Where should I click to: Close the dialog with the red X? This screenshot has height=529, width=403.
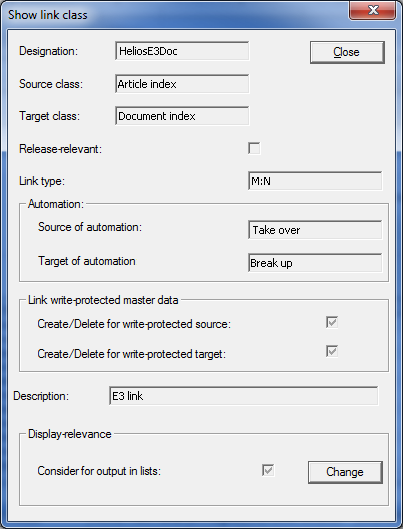[x=372, y=10]
